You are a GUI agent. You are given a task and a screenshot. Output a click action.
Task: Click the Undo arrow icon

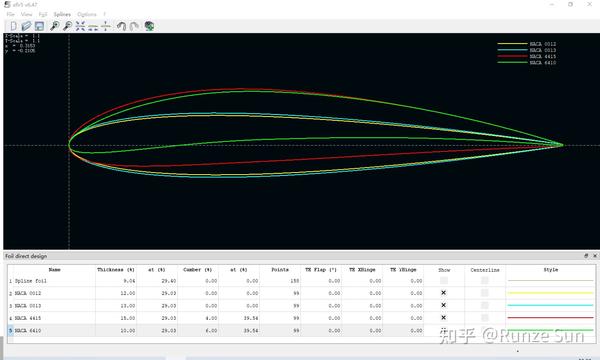[x=121, y=26]
